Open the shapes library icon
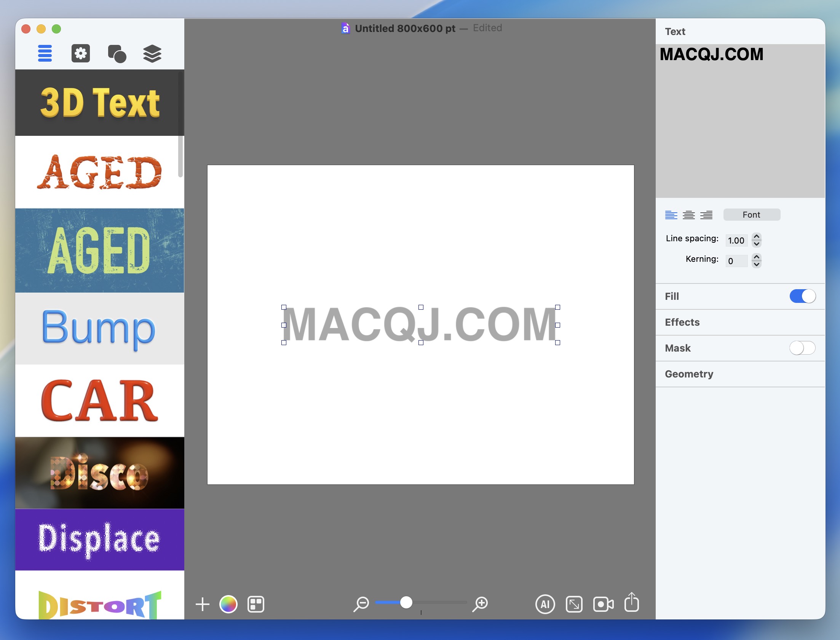 coord(117,53)
